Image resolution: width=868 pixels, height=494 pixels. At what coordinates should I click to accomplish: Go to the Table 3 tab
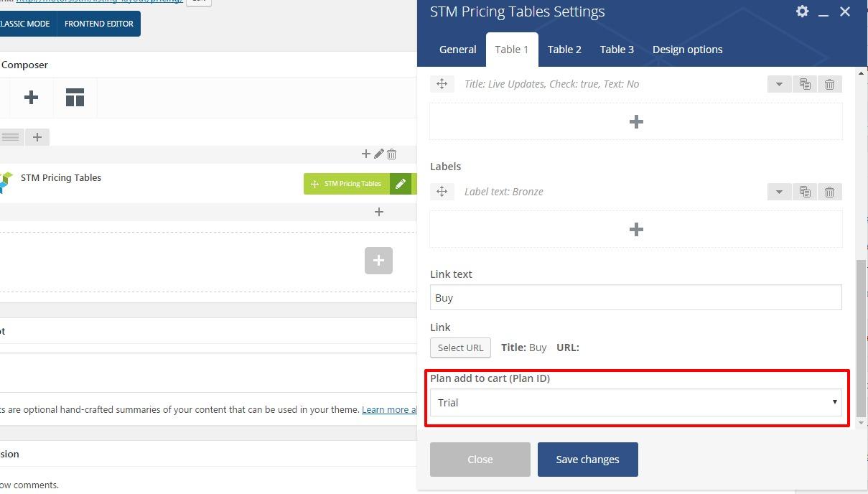(617, 50)
